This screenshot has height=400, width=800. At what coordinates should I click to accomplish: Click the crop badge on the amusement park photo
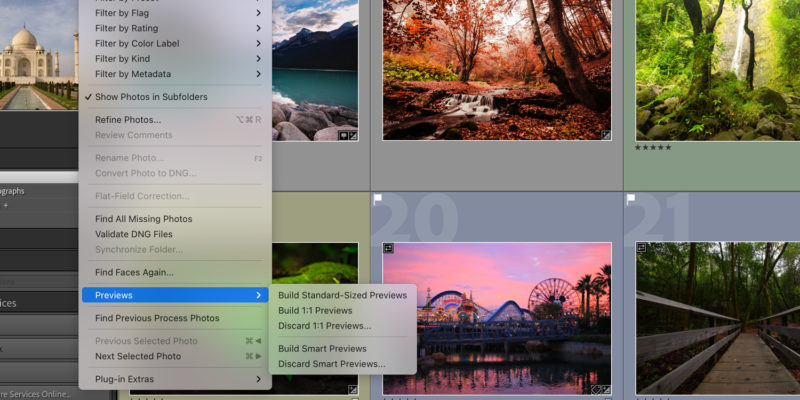pyautogui.click(x=595, y=390)
